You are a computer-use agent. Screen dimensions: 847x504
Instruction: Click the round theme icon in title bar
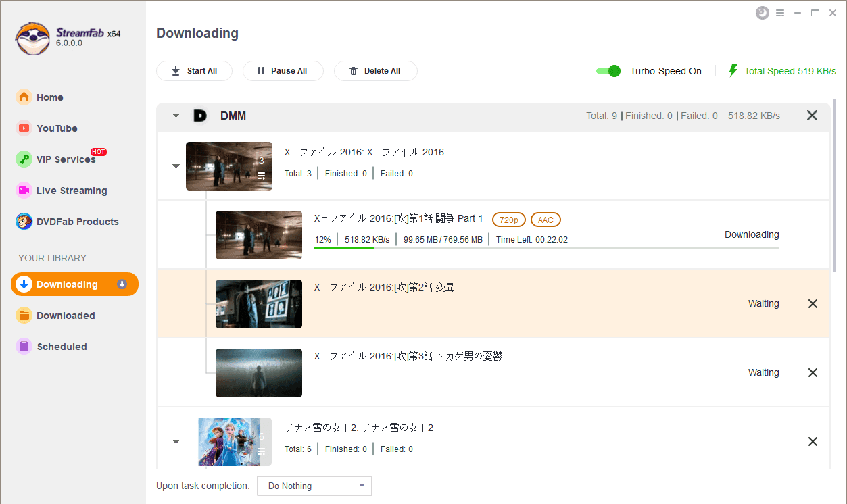tap(763, 13)
